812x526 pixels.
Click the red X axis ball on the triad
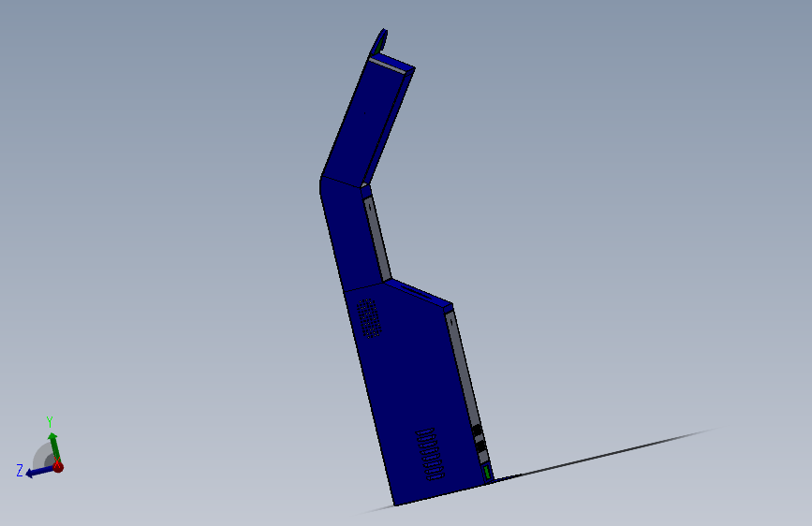pos(58,466)
